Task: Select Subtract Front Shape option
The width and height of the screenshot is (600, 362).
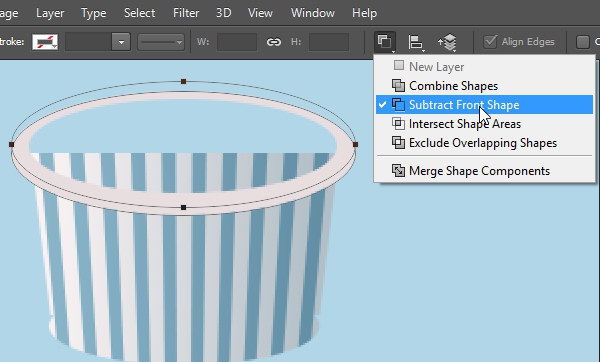Action: [484, 104]
